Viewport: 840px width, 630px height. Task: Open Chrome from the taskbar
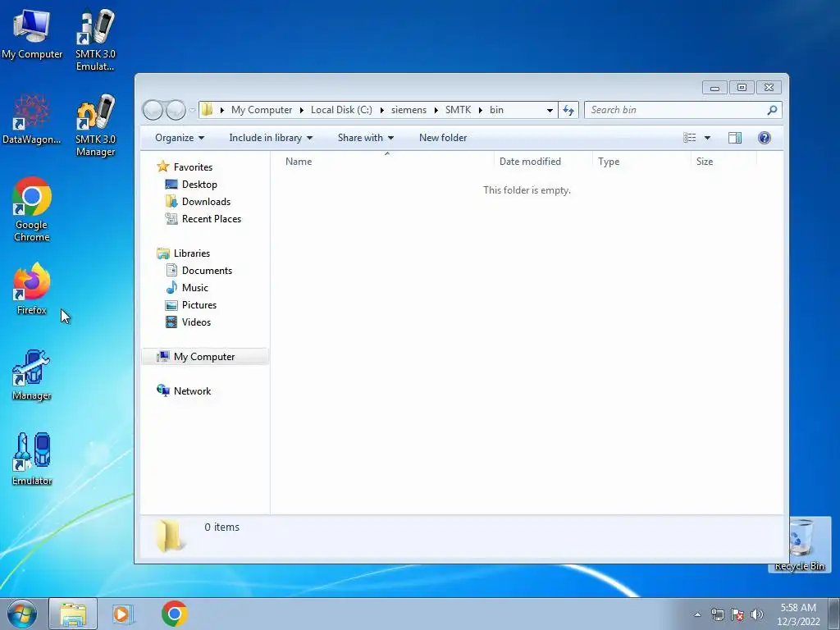tap(174, 614)
